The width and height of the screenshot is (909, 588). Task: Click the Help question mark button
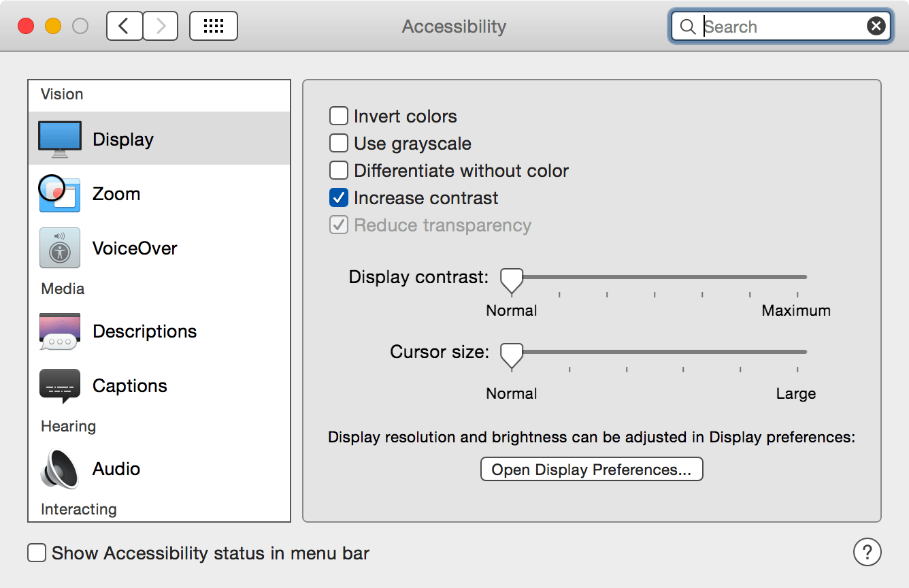(x=867, y=552)
